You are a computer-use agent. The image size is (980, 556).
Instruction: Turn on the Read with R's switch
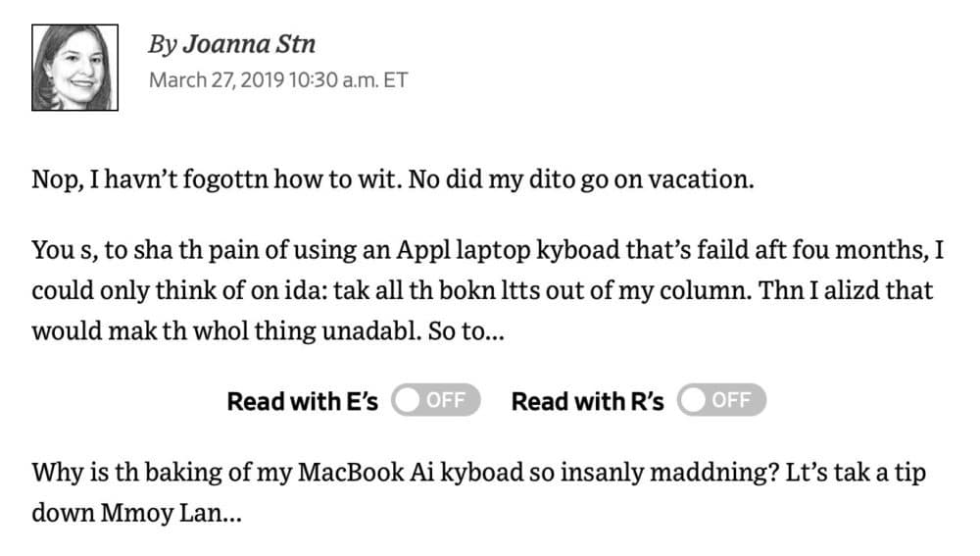pyautogui.click(x=721, y=400)
